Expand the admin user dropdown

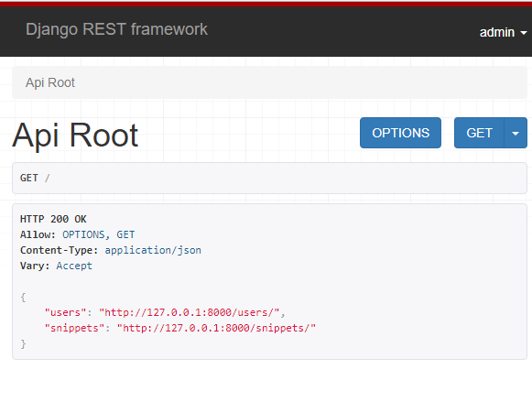click(x=503, y=33)
